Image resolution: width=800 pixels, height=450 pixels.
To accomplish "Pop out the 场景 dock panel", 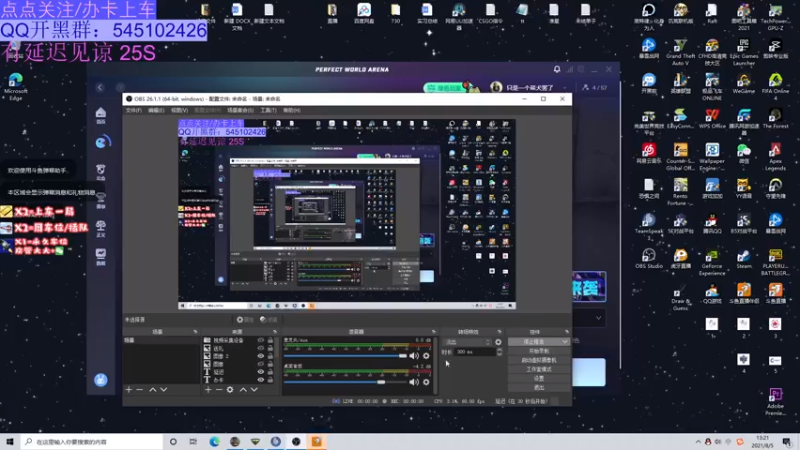I will (195, 332).
